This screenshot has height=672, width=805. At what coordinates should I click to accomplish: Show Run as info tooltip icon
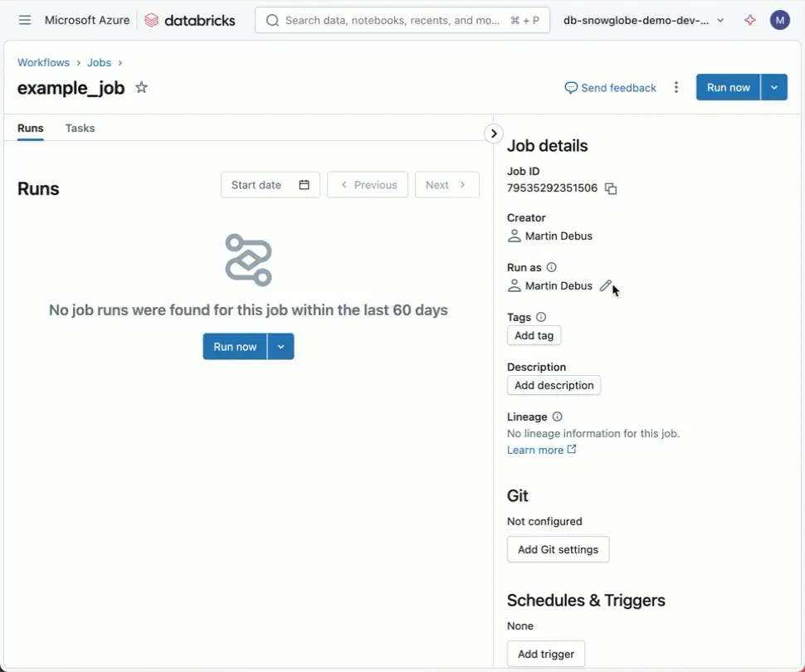(x=551, y=267)
